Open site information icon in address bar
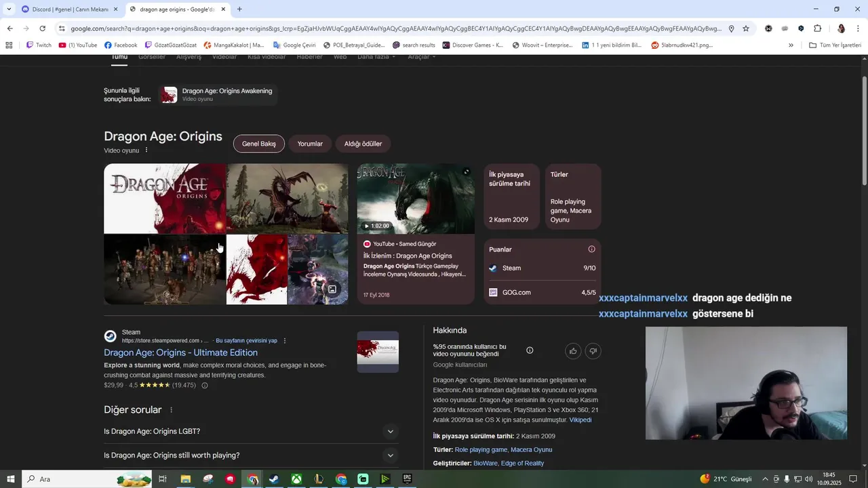Image resolution: width=868 pixels, height=488 pixels. (x=62, y=28)
